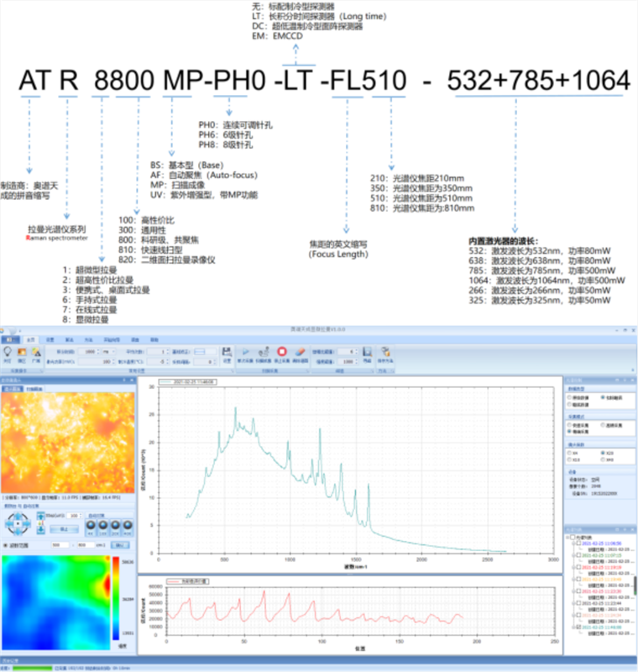Open the time unit ms dropdown
Screen dimensions: 638x672
coord(107,351)
